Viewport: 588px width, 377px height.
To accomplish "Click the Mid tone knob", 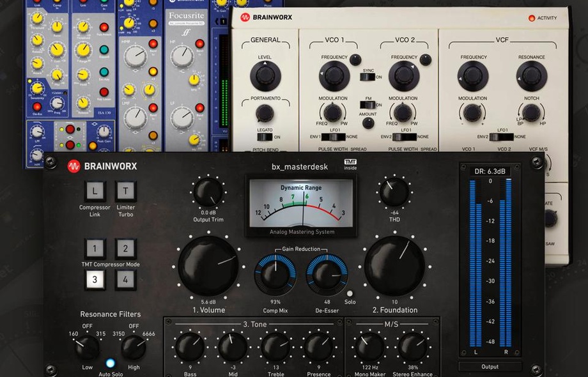I will click(x=233, y=348).
